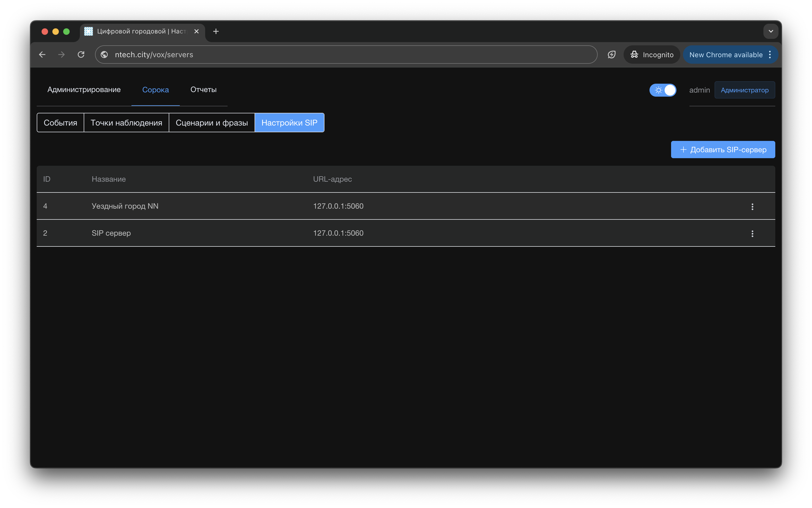Open the Chrome three-dot menu
812x508 pixels.
click(x=770, y=55)
